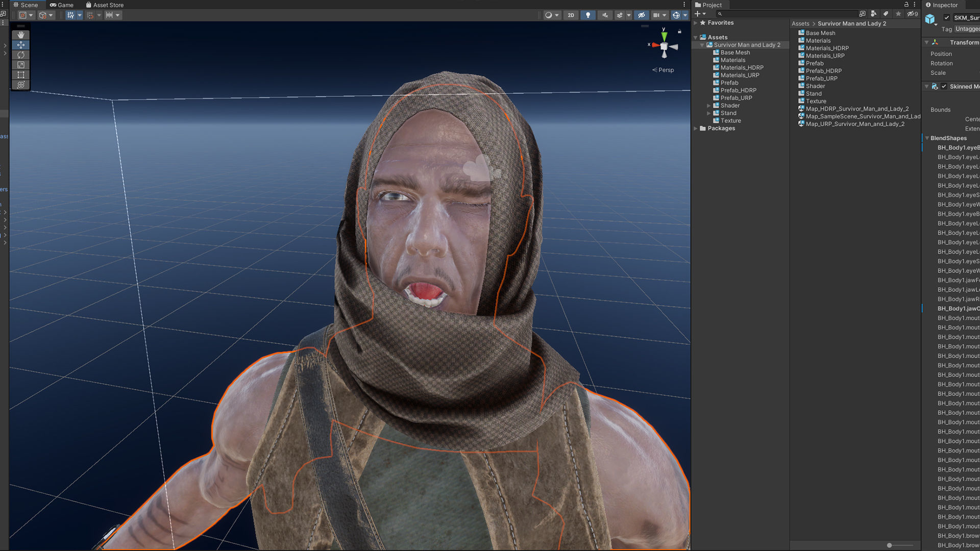This screenshot has height=551, width=980.
Task: Click Assets in the breadcrumb path
Action: 800,23
